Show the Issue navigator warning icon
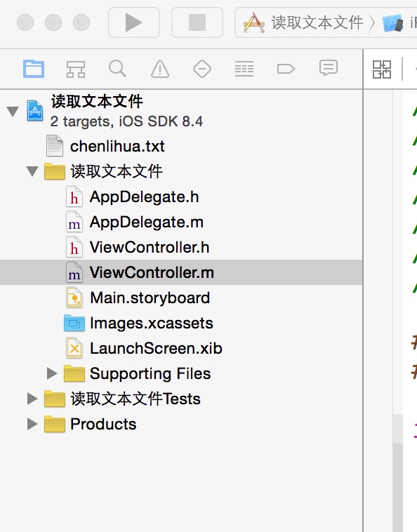The height and width of the screenshot is (532, 417). pos(160,69)
